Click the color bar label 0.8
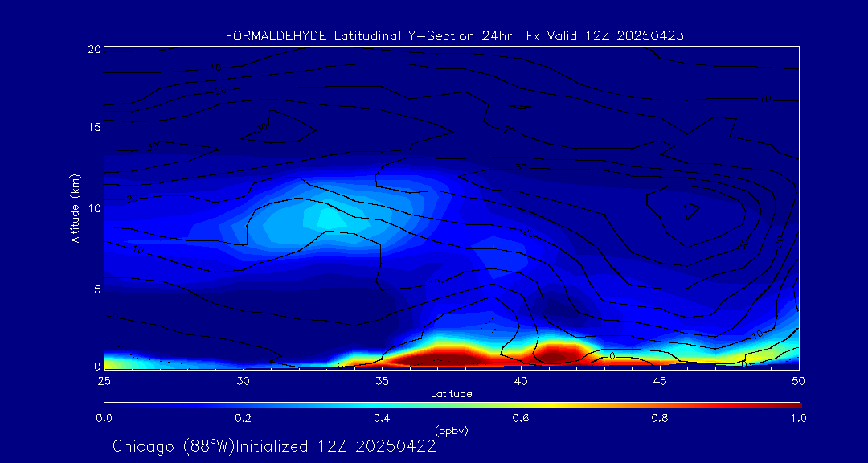Screen dimensions: 868x463 pyautogui.click(x=660, y=418)
